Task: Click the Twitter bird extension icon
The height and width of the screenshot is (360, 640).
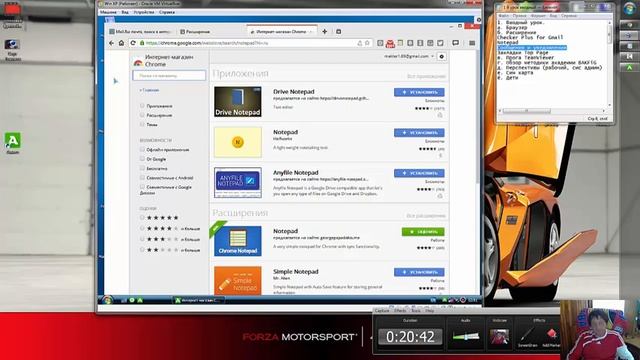Action: (x=440, y=43)
